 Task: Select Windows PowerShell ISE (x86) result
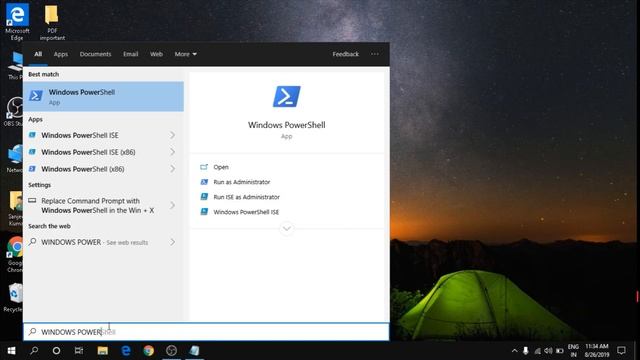[88, 152]
